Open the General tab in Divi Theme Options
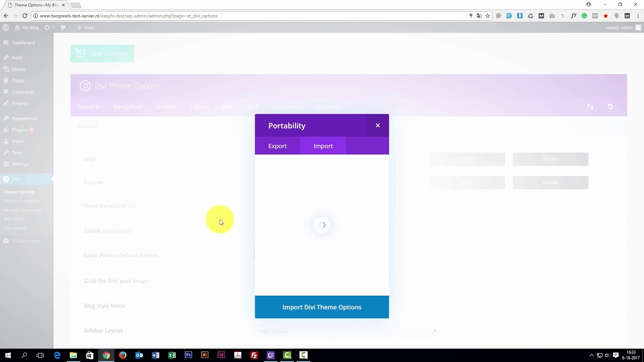 [x=88, y=107]
